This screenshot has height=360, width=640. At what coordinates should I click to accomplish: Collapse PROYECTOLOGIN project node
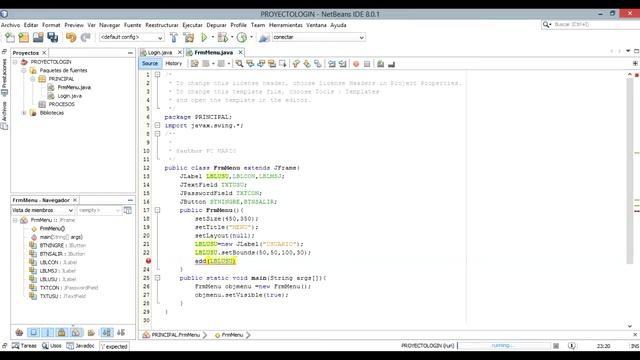(15, 62)
